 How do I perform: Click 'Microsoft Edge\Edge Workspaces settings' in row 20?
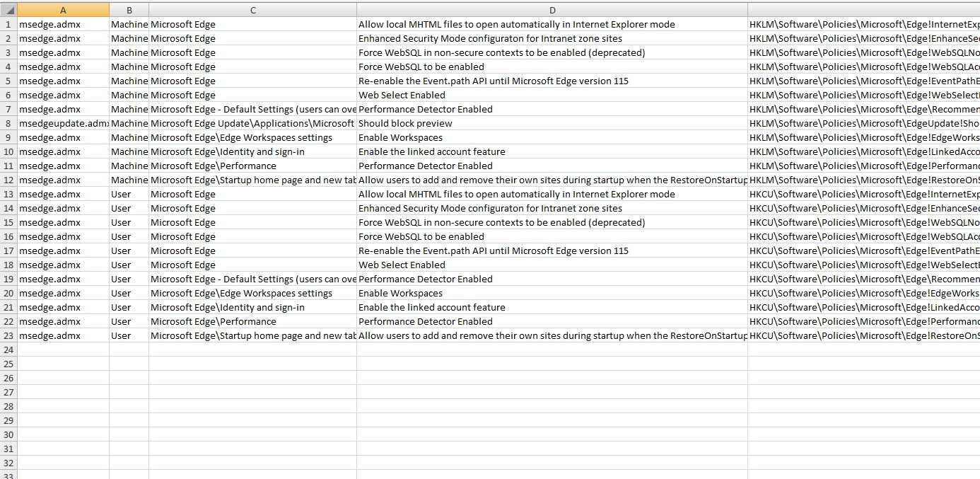(253, 293)
